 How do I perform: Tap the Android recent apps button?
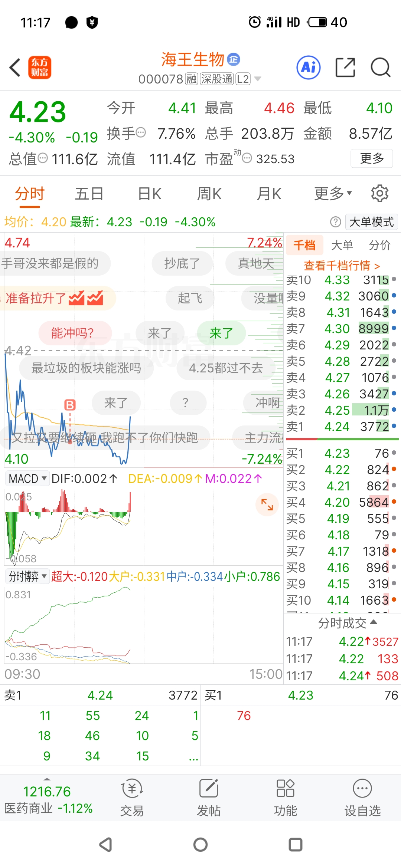(296, 845)
